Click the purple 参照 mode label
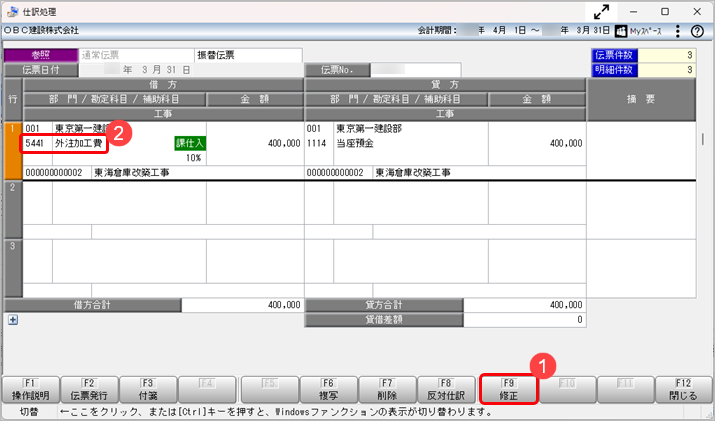The height and width of the screenshot is (421, 715). (x=41, y=55)
